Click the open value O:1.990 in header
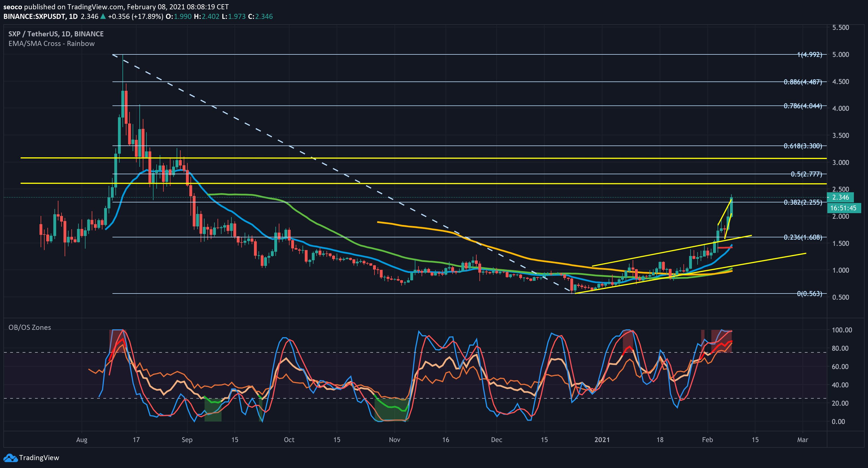The height and width of the screenshot is (468, 868). click(179, 17)
